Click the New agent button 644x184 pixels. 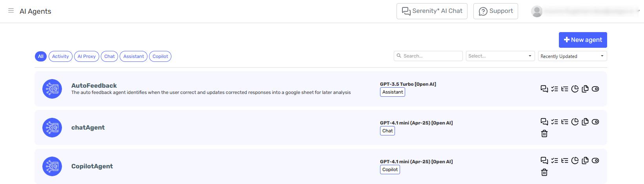583,40
